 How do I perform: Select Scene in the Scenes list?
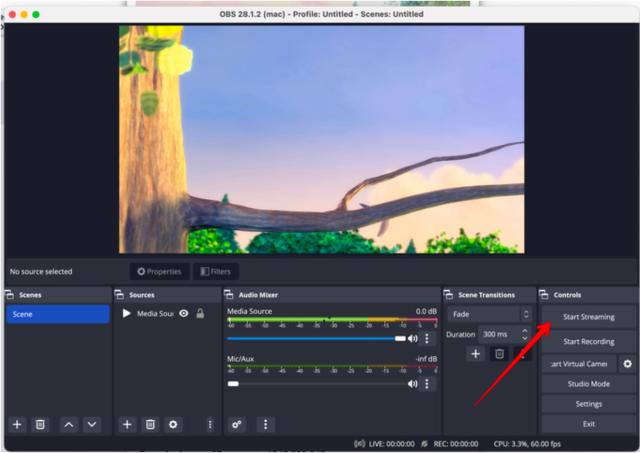58,314
